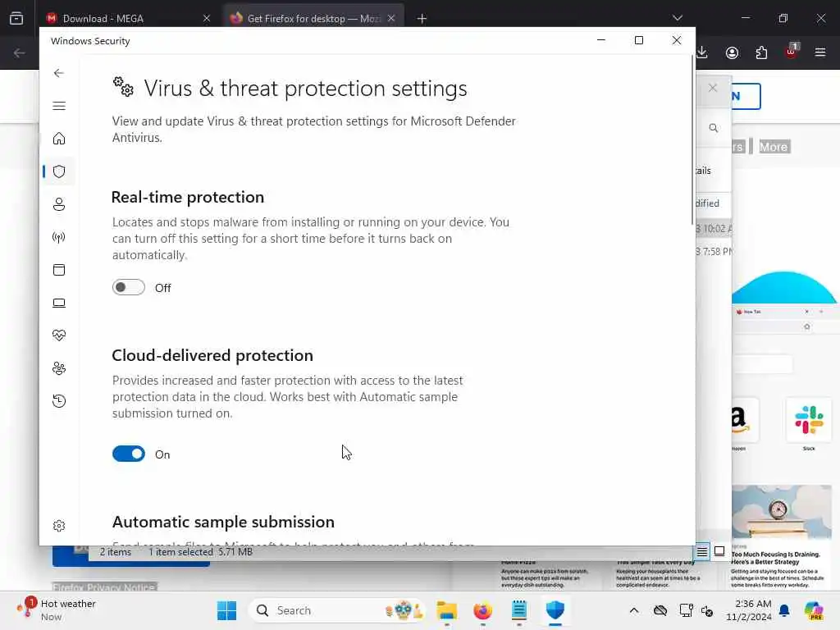Image resolution: width=840 pixels, height=630 pixels.
Task: Expand the Firefox list all tabs dropdown
Action: click(x=678, y=18)
